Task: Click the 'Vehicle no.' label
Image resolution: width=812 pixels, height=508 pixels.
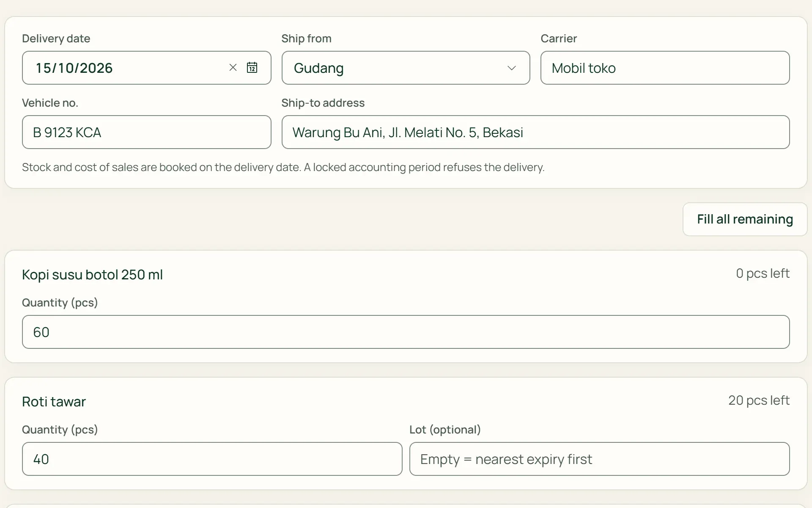Action: 50,103
